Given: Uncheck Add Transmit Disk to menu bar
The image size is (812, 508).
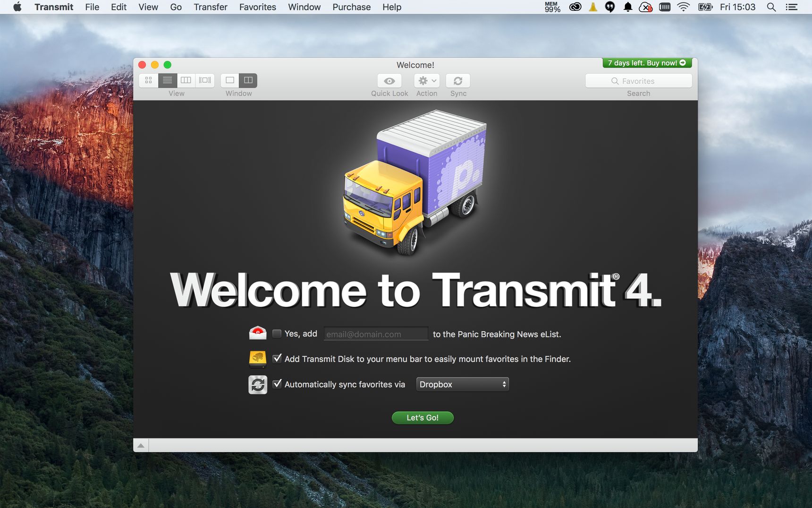Looking at the screenshot, I should (x=277, y=358).
